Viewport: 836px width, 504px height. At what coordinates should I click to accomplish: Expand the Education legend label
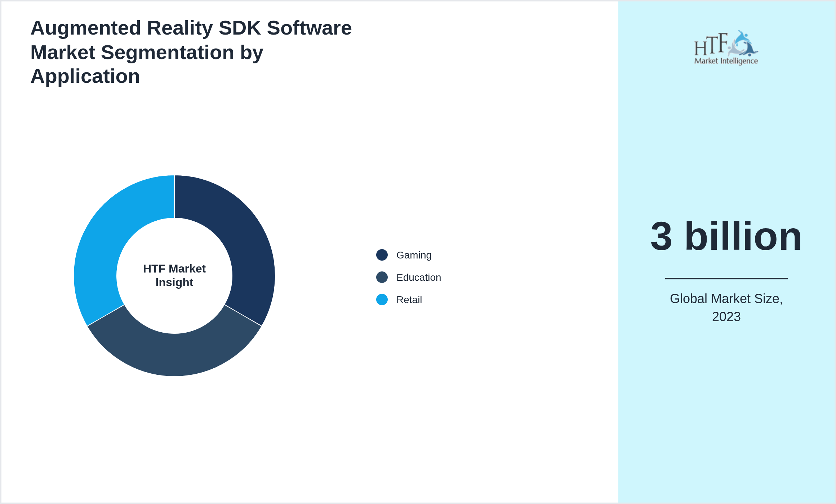419,277
